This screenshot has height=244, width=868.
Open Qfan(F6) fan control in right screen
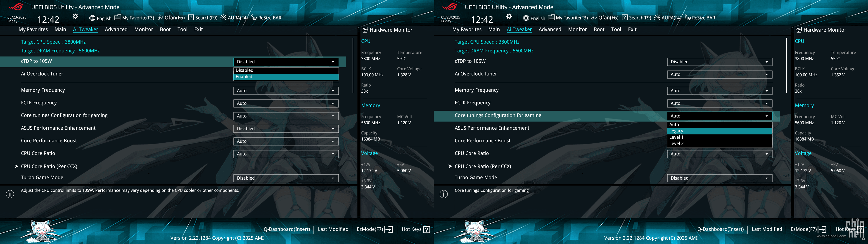(605, 18)
